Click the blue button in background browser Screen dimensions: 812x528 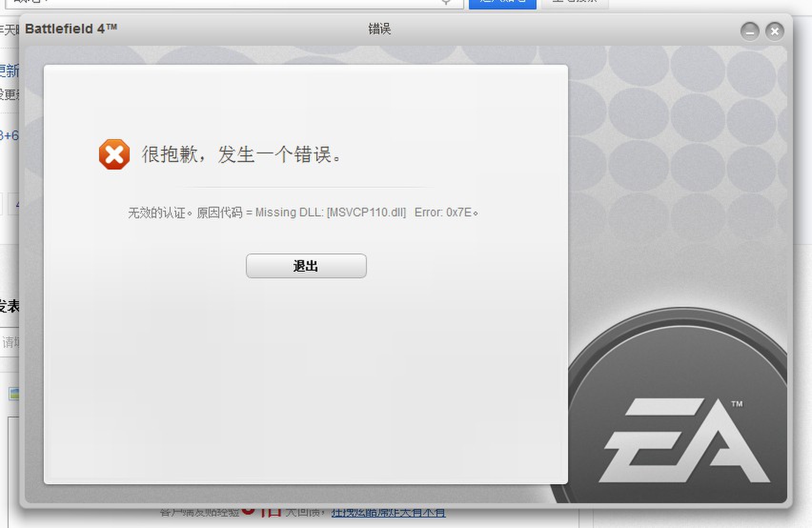pos(503,4)
